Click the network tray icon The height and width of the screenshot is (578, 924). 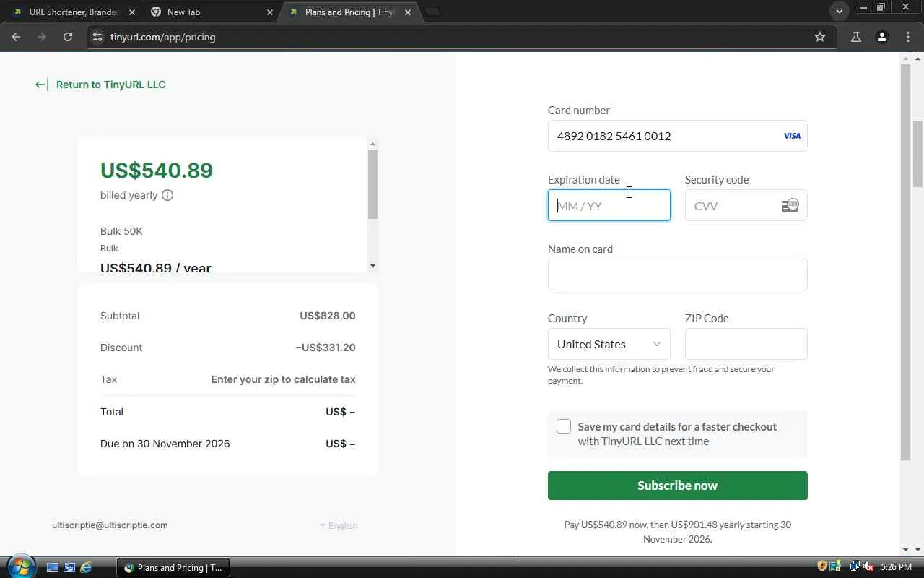point(855,567)
